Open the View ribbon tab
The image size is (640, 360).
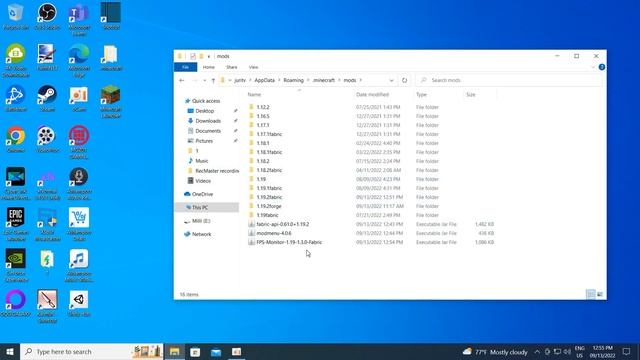(x=253, y=67)
